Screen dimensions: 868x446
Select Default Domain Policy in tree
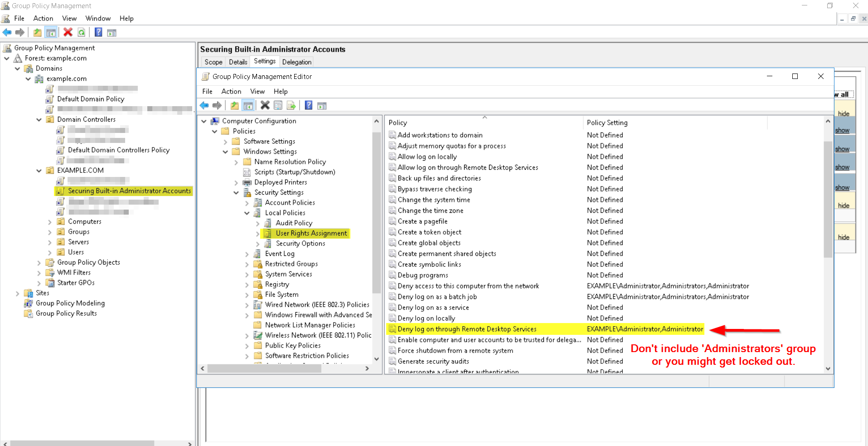(91, 99)
